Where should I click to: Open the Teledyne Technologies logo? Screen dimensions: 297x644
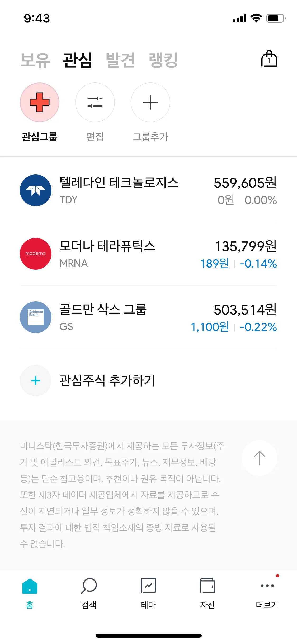coord(36,190)
